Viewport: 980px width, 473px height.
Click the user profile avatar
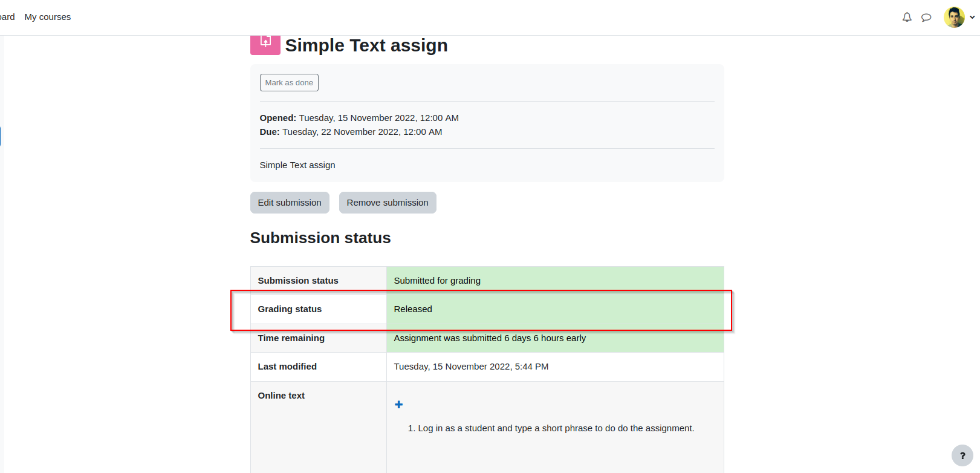click(954, 17)
